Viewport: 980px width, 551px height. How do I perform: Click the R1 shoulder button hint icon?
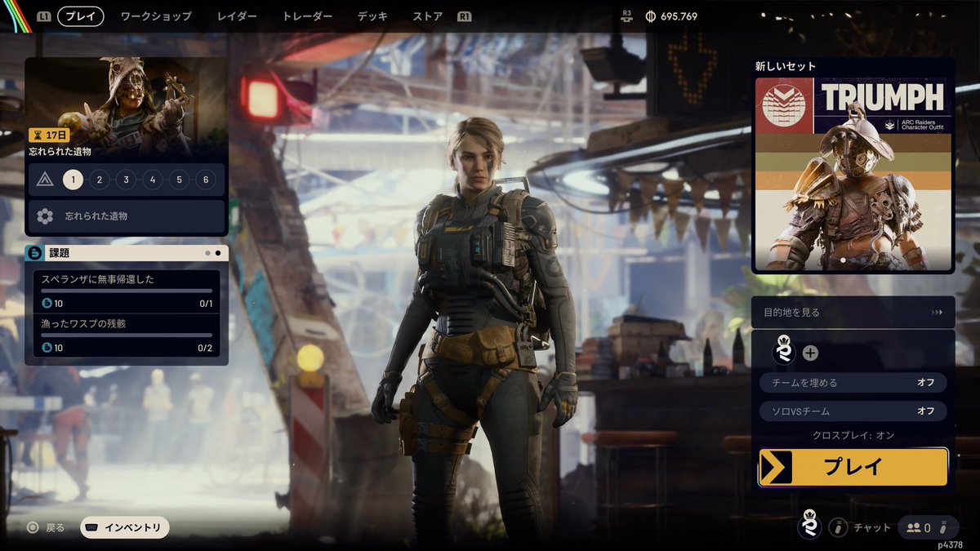(465, 16)
